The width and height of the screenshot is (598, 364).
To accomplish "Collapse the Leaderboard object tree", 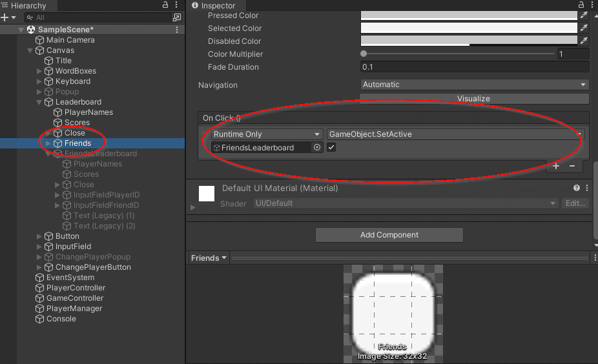I will tap(39, 102).
